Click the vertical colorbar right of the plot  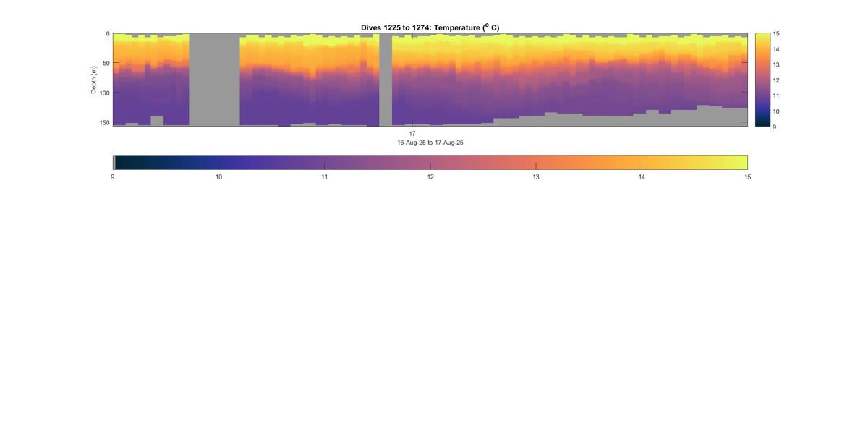(762, 80)
